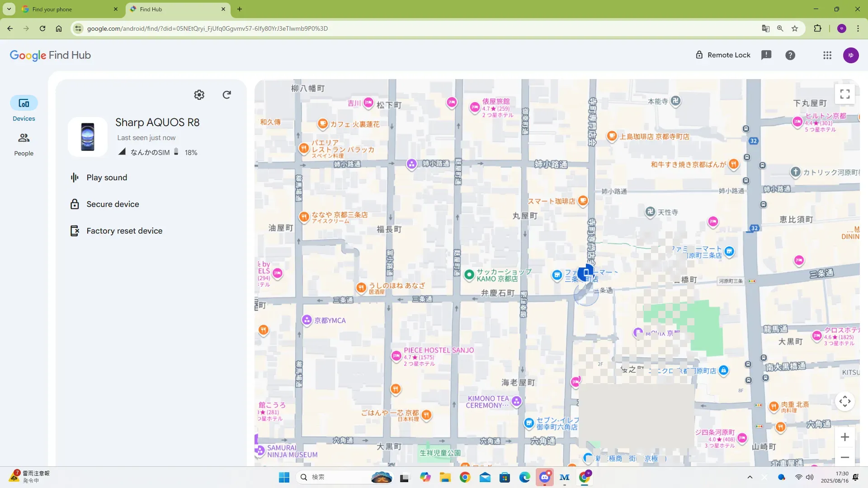Click map camera move control

click(844, 401)
